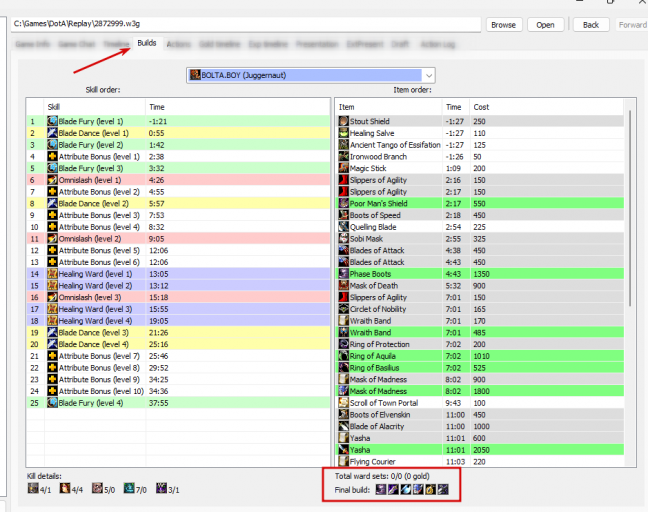The height and width of the screenshot is (512, 648).
Task: Click the Blade Fury level 4 skill icon
Action: pos(52,403)
